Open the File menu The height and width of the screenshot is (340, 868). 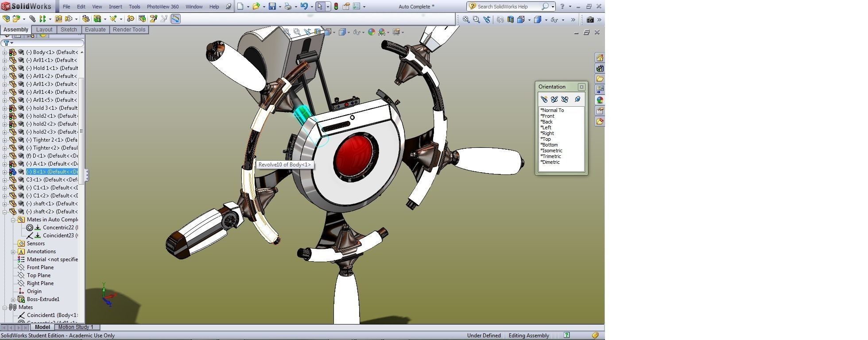66,7
